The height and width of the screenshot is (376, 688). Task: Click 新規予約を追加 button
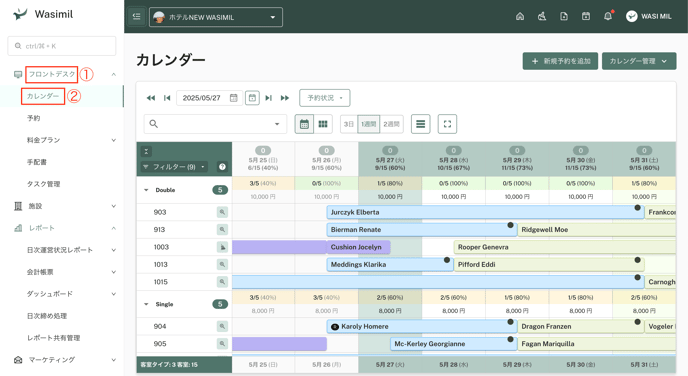coord(560,61)
